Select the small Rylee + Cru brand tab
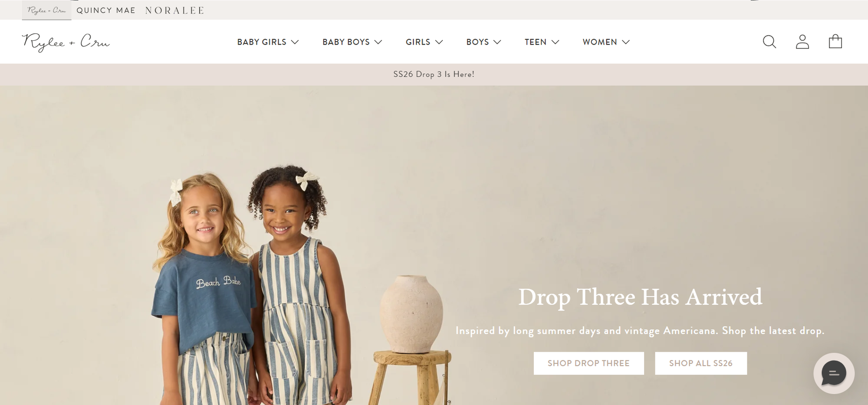 click(47, 10)
